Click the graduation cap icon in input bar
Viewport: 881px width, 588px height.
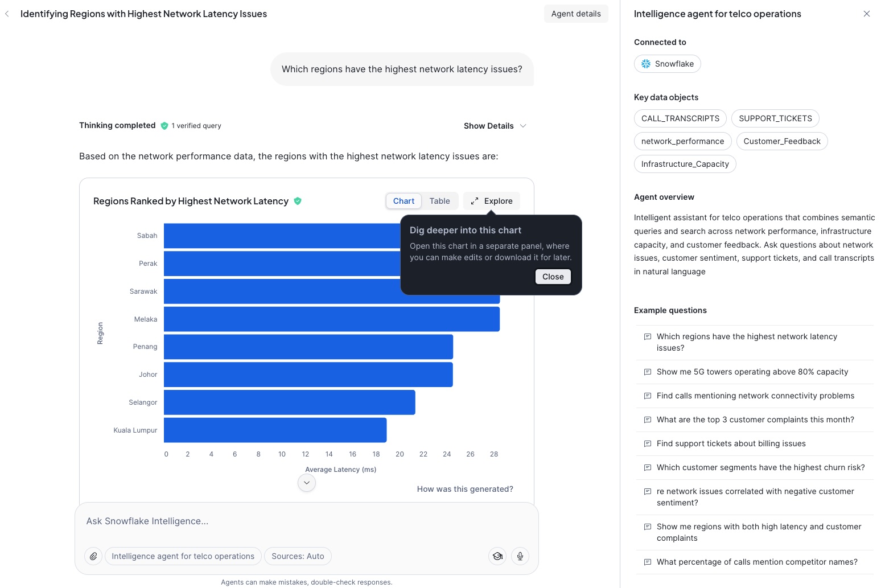[497, 556]
